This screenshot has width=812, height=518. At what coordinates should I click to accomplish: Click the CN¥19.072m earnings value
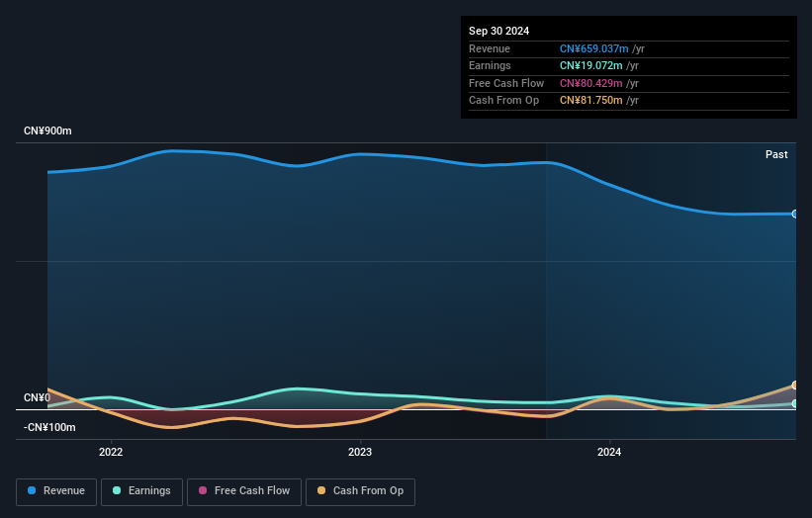[x=590, y=65]
